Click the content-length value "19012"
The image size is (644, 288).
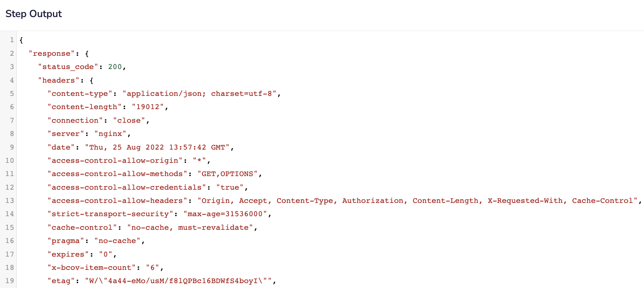pyautogui.click(x=148, y=107)
